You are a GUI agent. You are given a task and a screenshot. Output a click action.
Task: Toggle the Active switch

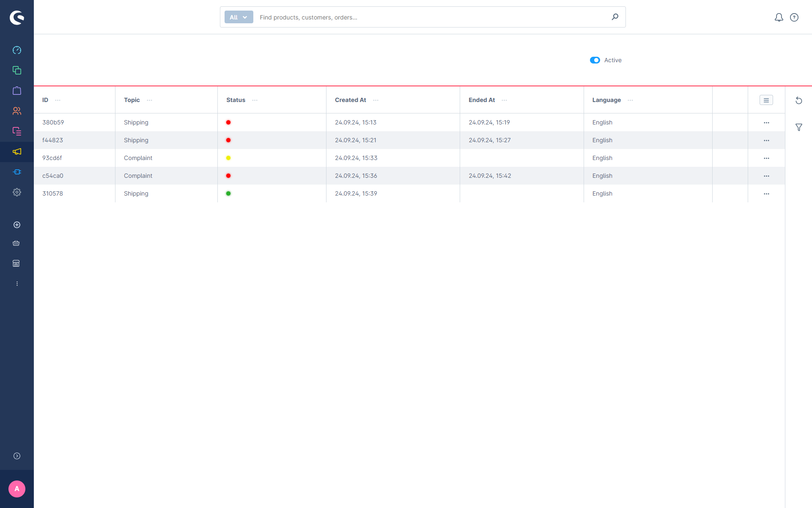click(x=595, y=60)
